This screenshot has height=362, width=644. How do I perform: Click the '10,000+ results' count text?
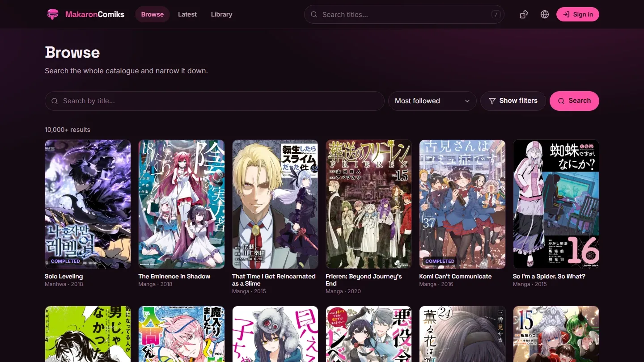click(x=68, y=130)
